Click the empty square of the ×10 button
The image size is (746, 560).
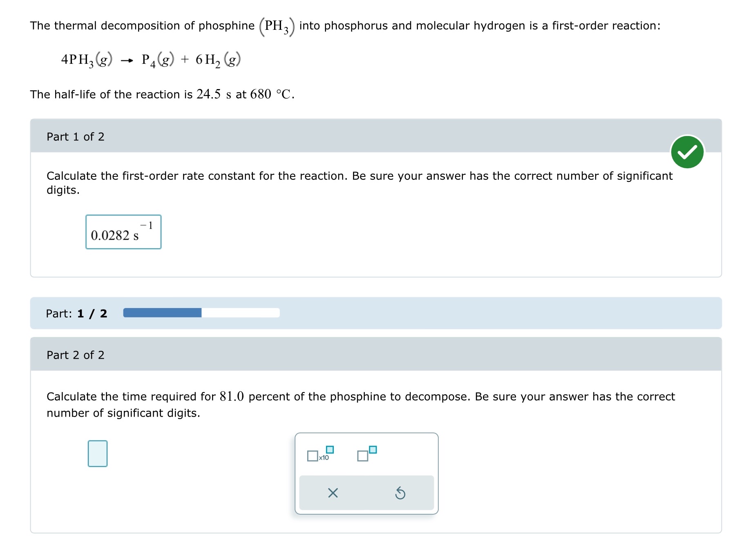click(313, 457)
